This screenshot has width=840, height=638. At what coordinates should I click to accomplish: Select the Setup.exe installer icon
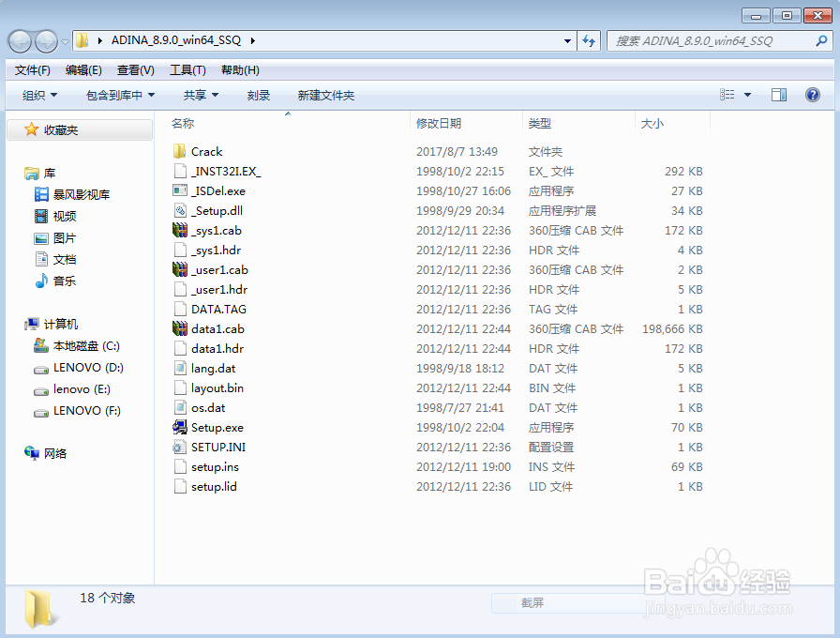pos(179,427)
